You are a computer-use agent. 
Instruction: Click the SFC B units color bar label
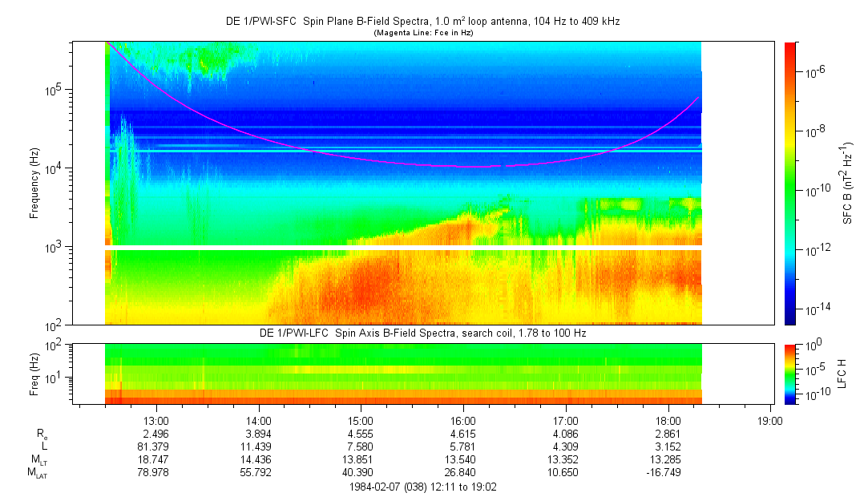(x=848, y=183)
